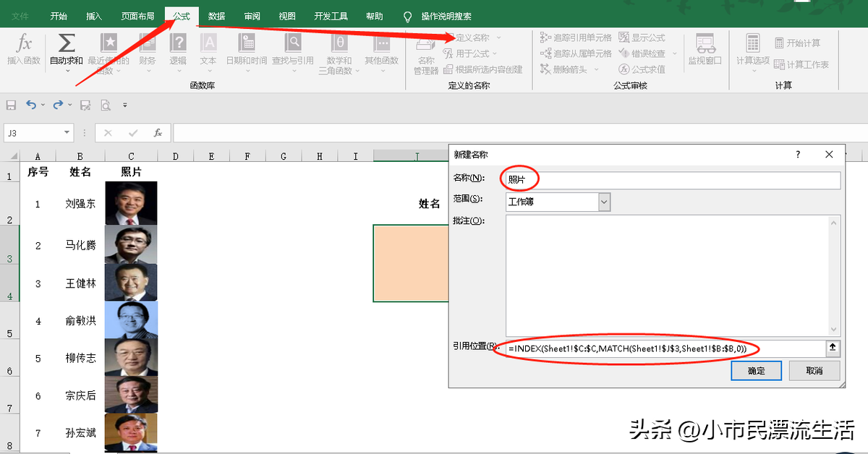Click the cell containing 柳传志

80,358
